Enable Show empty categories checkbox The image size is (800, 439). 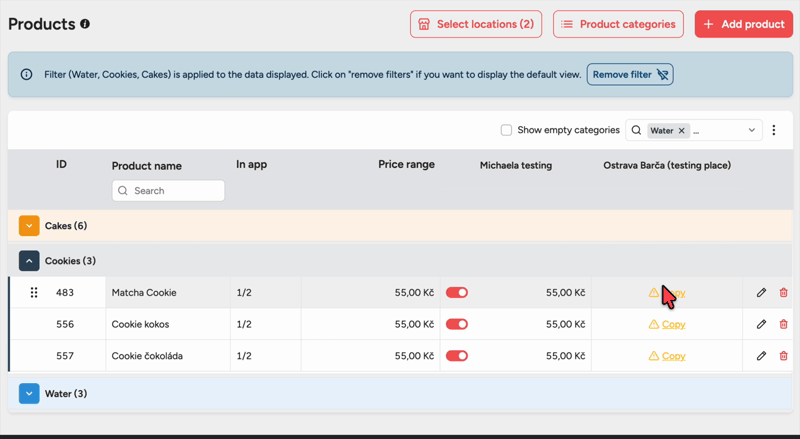coord(506,130)
